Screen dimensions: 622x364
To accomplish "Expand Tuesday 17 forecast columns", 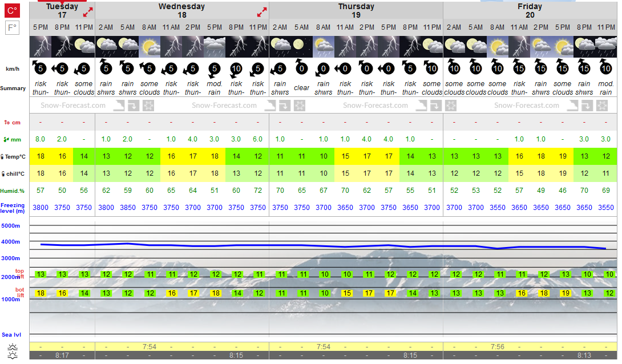I will (88, 13).
